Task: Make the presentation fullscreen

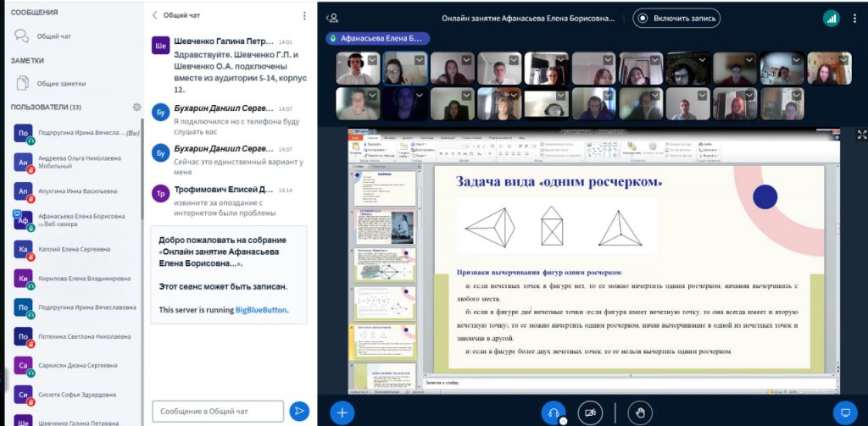Action: [x=862, y=135]
